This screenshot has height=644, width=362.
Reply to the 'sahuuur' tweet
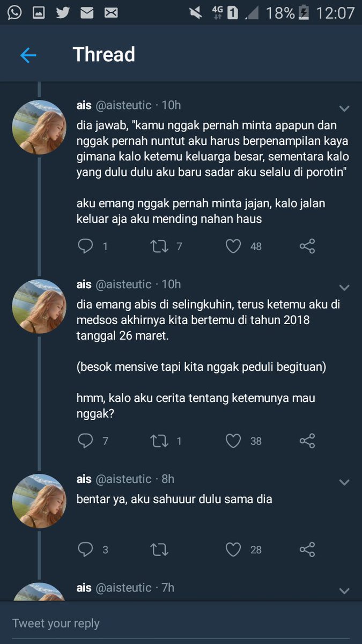pyautogui.click(x=86, y=550)
